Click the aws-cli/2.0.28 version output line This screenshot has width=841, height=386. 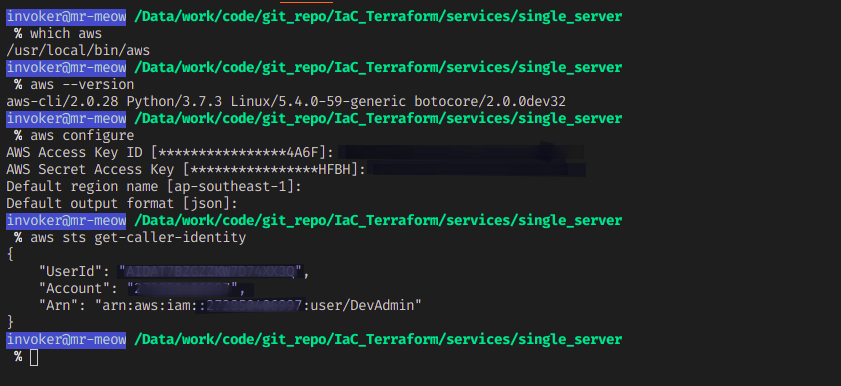286,102
